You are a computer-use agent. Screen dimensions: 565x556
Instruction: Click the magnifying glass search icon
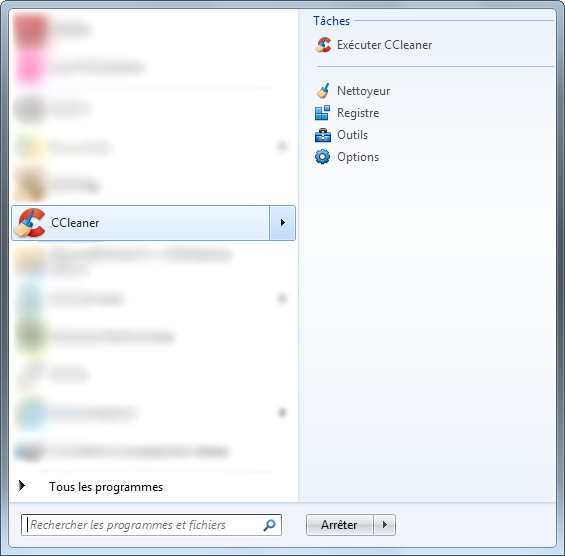coord(269,525)
